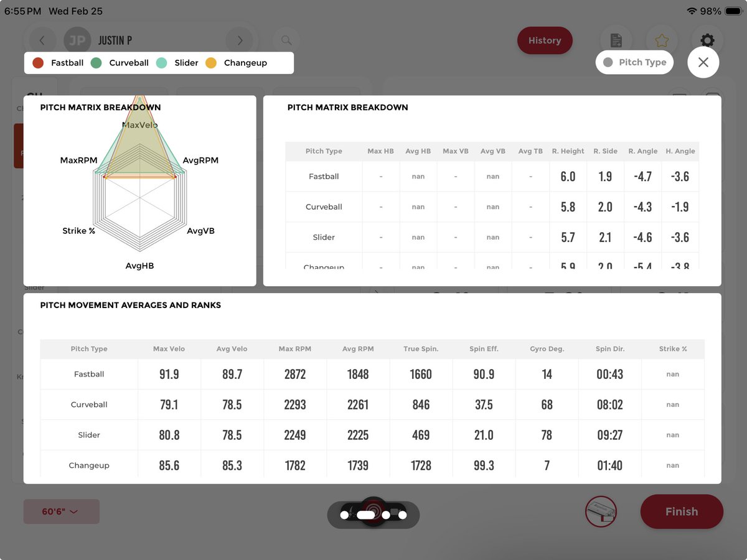The height and width of the screenshot is (560, 747).
Task: Click the R. Height column header
Action: (568, 151)
